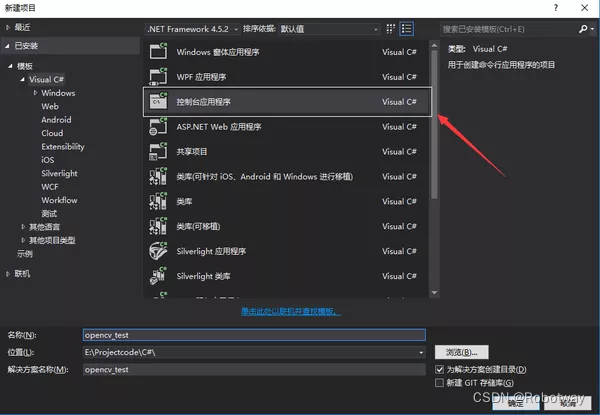Click the Windows 窗体应用程序 template icon
600x415 pixels.
158,51
